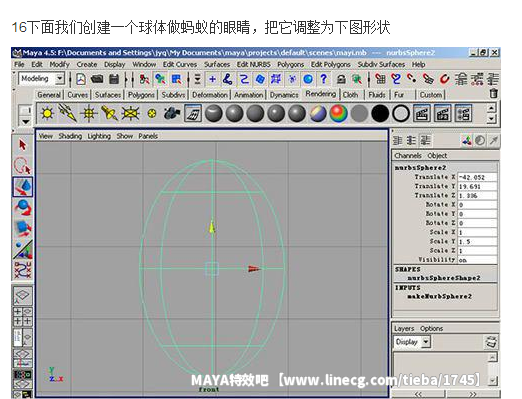Screen dimensions: 522x399
Task: Pick the Scale tool cube icon
Action: click(x=22, y=228)
